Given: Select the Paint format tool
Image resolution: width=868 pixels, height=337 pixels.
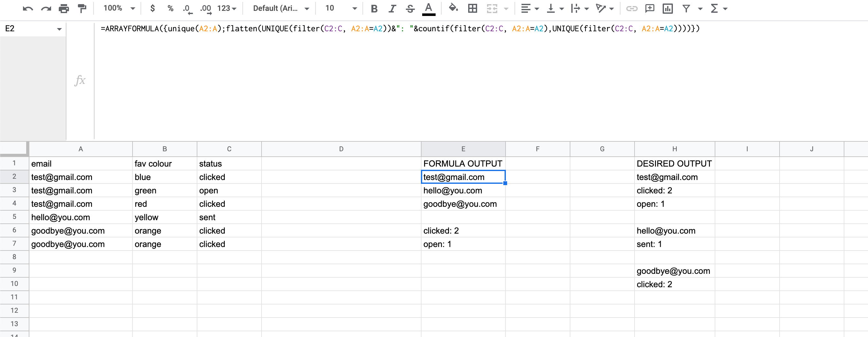Looking at the screenshot, I should click(82, 8).
